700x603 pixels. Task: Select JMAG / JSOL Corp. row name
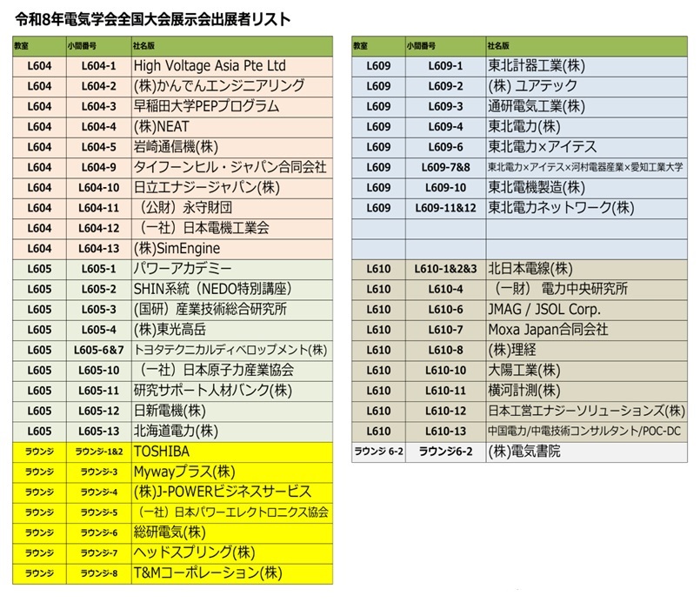[x=544, y=310]
